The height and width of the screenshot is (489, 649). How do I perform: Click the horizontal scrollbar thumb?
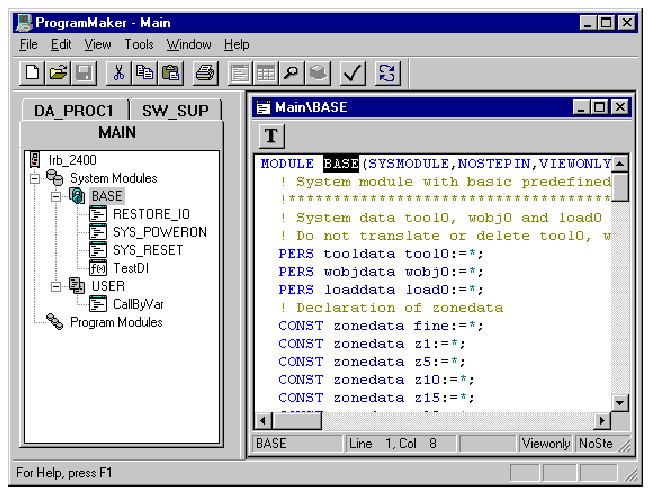coord(296,421)
